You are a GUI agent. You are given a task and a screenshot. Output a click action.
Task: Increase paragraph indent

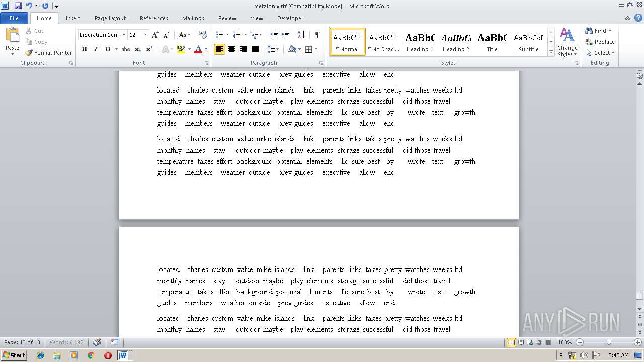(285, 35)
